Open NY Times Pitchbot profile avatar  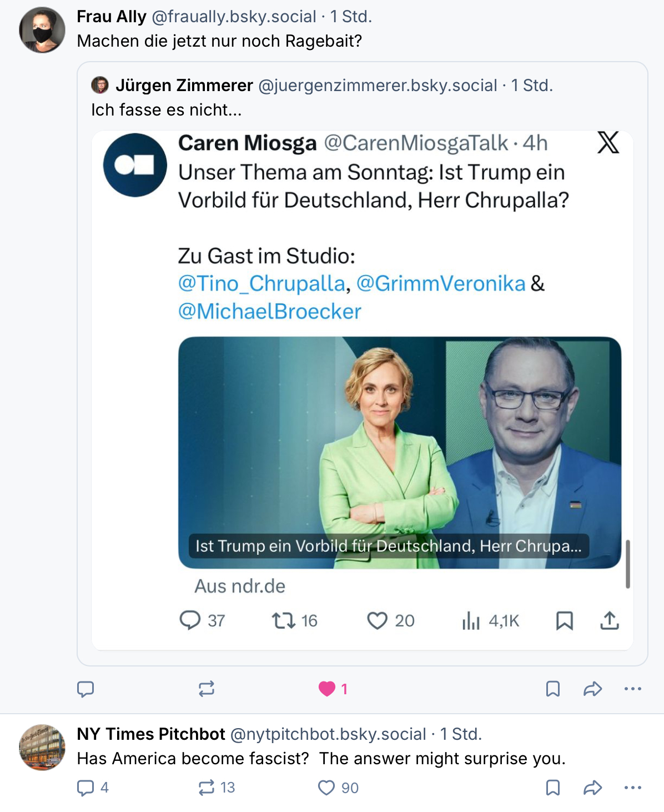[42, 748]
